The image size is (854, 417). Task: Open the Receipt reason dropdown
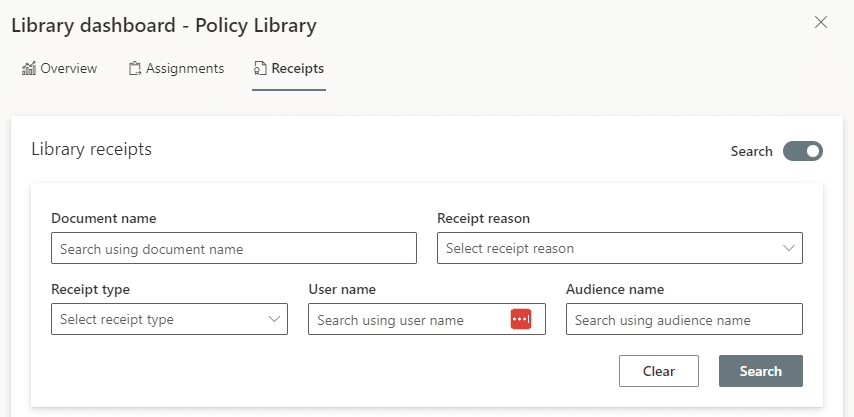click(620, 248)
